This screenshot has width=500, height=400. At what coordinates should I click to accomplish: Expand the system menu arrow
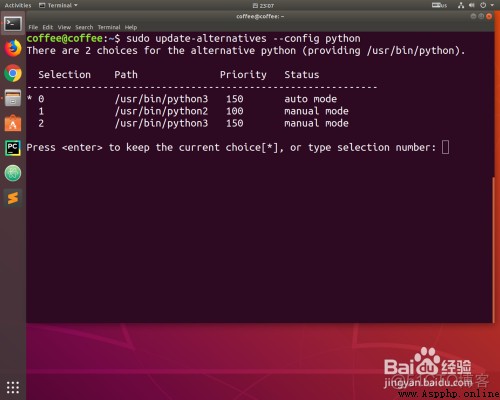coord(492,5)
